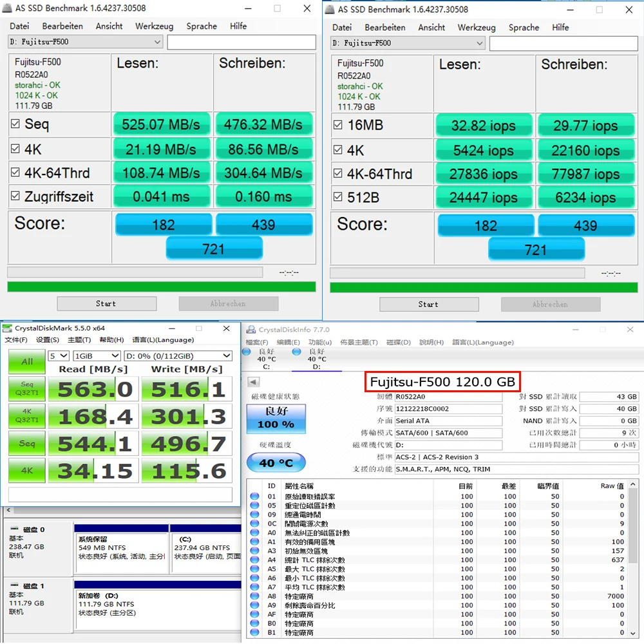Run the plain 4K test button
Image resolution: width=644 pixels, height=644 pixels.
tap(26, 470)
